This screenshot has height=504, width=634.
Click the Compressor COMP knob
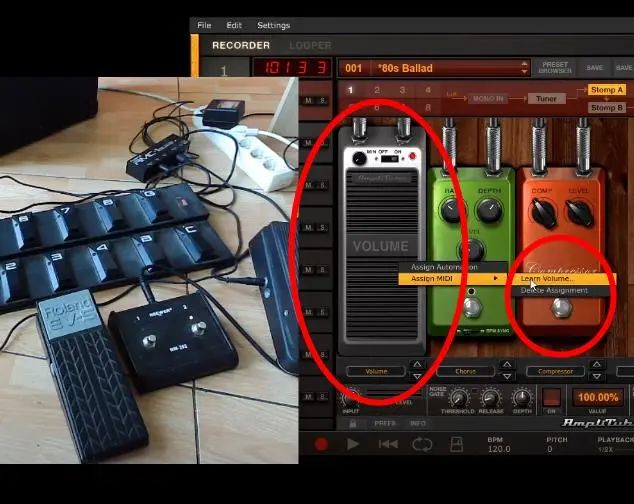coord(542,212)
